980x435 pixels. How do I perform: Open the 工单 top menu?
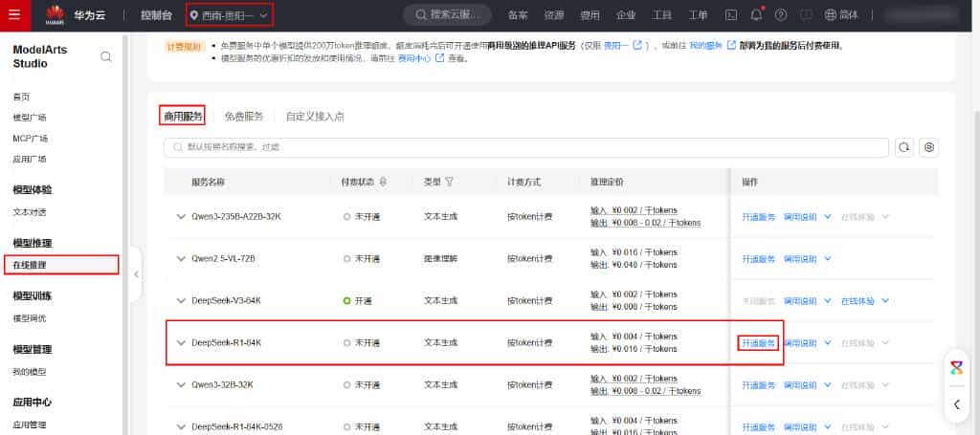(x=698, y=15)
